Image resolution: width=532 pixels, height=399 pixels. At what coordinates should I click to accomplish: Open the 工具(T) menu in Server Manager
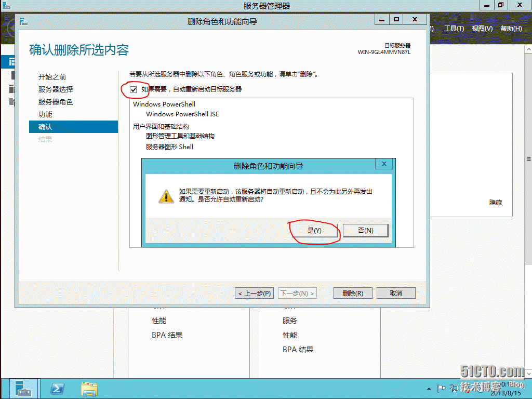coord(454,29)
